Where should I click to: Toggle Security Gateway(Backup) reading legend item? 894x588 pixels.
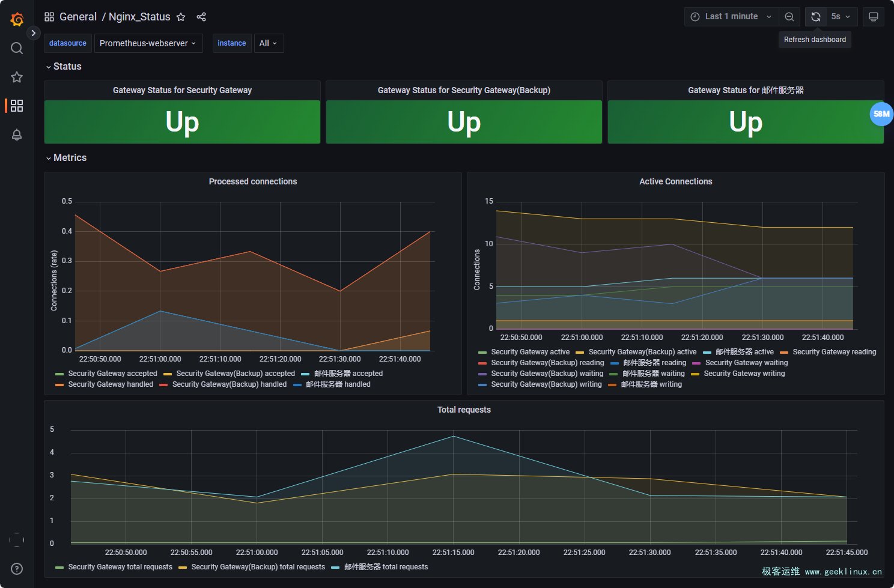coord(547,363)
